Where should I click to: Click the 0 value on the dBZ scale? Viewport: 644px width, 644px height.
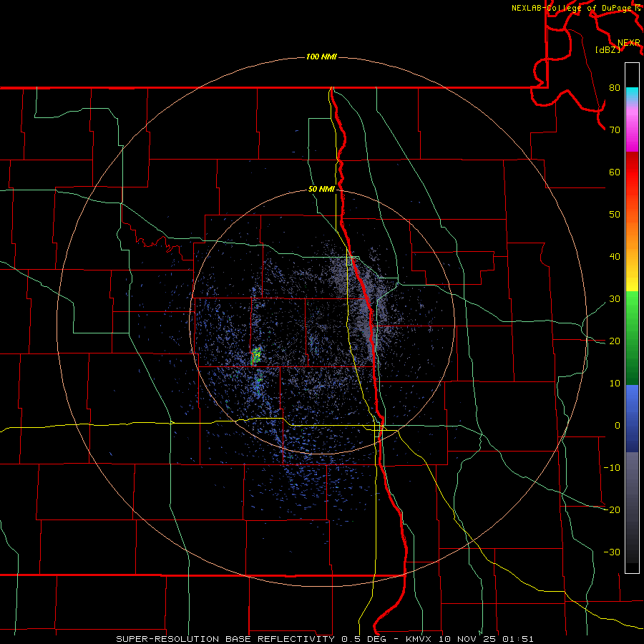coord(617,426)
